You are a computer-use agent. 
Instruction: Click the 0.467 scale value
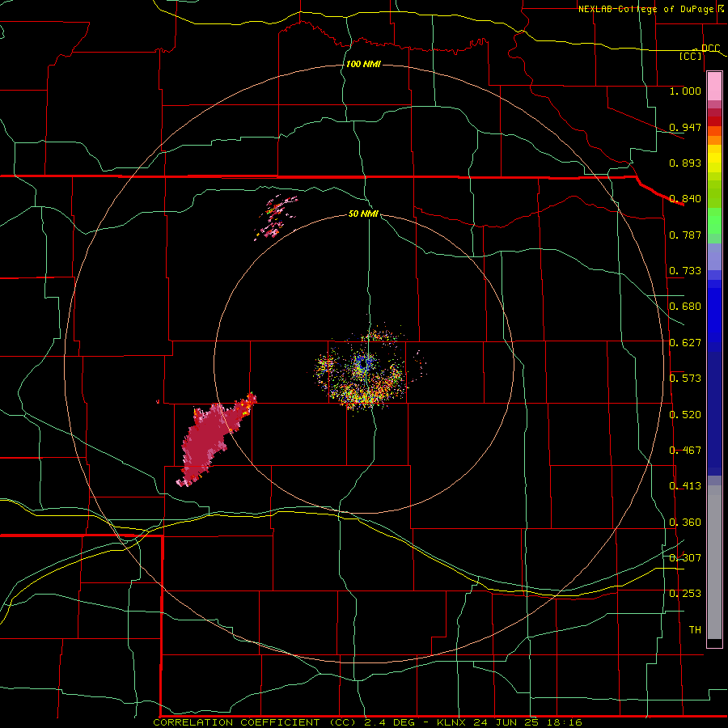click(x=685, y=451)
